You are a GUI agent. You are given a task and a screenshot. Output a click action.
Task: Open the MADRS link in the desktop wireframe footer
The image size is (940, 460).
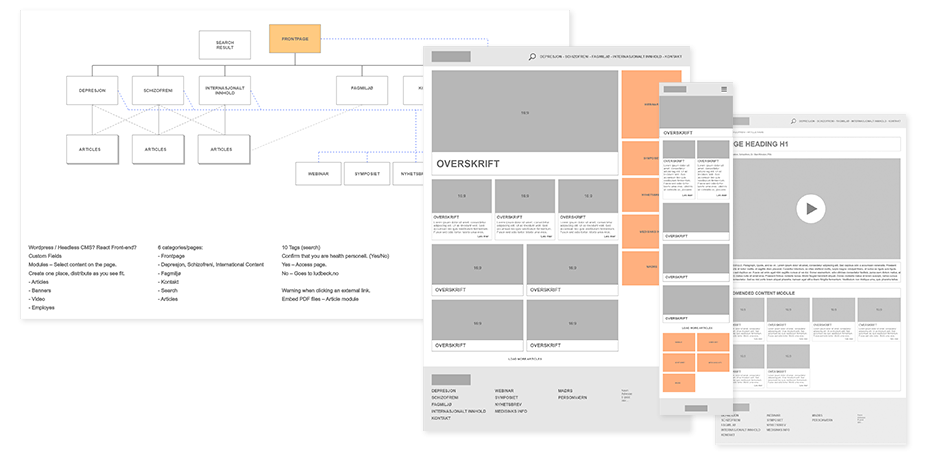(565, 391)
